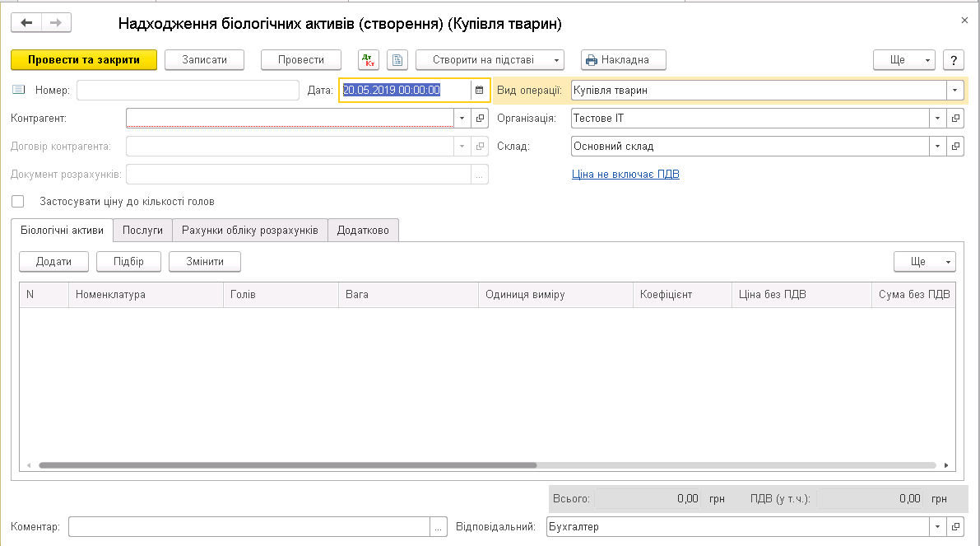Expand the Відповідальний dropdown
This screenshot has width=980, height=546.
click(x=937, y=527)
